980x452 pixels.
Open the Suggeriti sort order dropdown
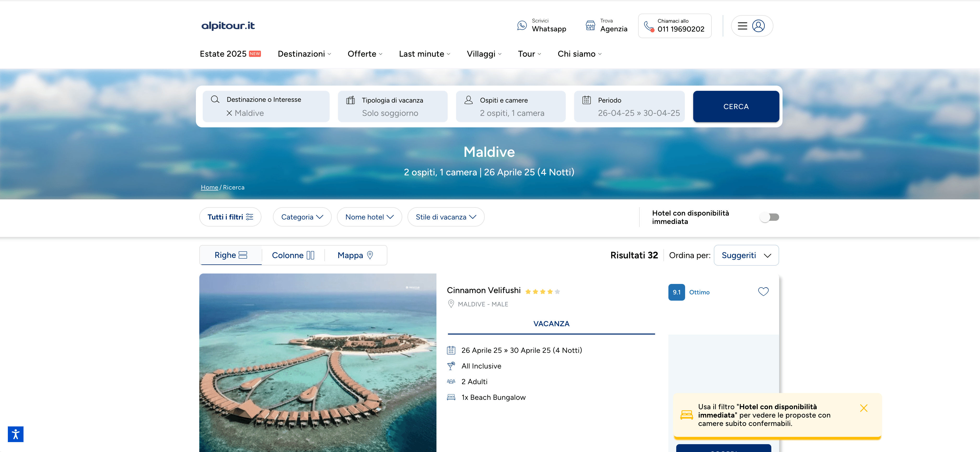coord(746,255)
